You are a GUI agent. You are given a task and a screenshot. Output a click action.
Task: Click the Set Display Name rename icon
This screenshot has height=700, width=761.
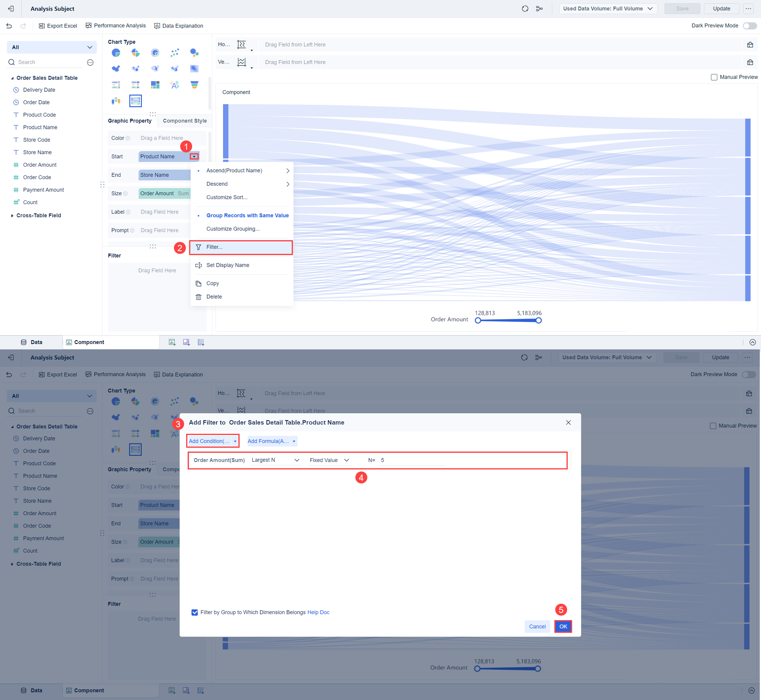[x=198, y=266]
